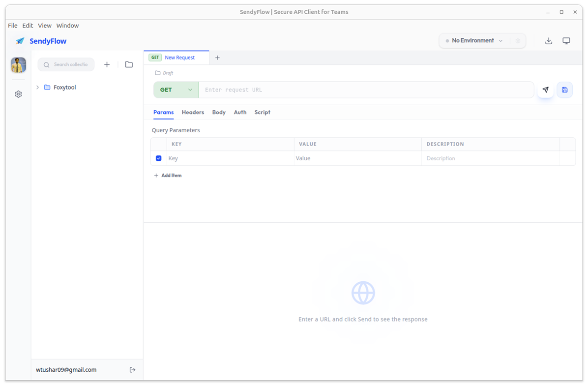The width and height of the screenshot is (588, 387).
Task: Click the Key parameter input cell
Action: 230,158
